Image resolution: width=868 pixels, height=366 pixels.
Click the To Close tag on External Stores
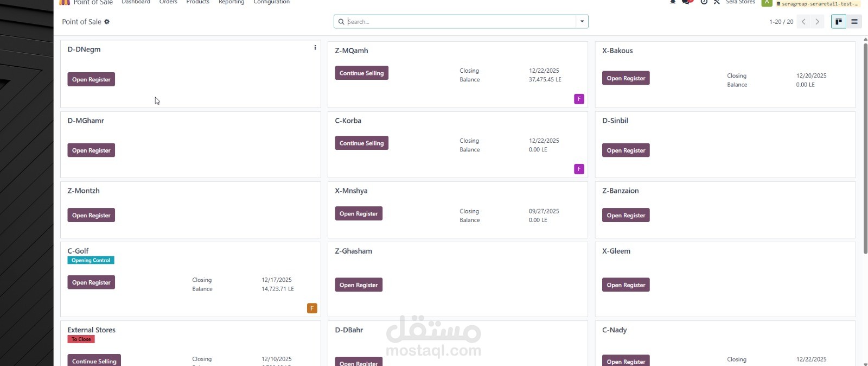pyautogui.click(x=81, y=339)
